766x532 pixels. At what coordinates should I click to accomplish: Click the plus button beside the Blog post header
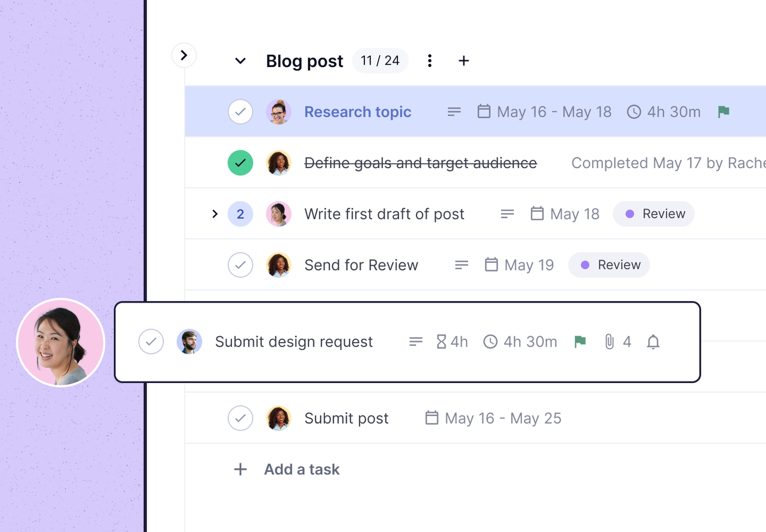pos(463,61)
